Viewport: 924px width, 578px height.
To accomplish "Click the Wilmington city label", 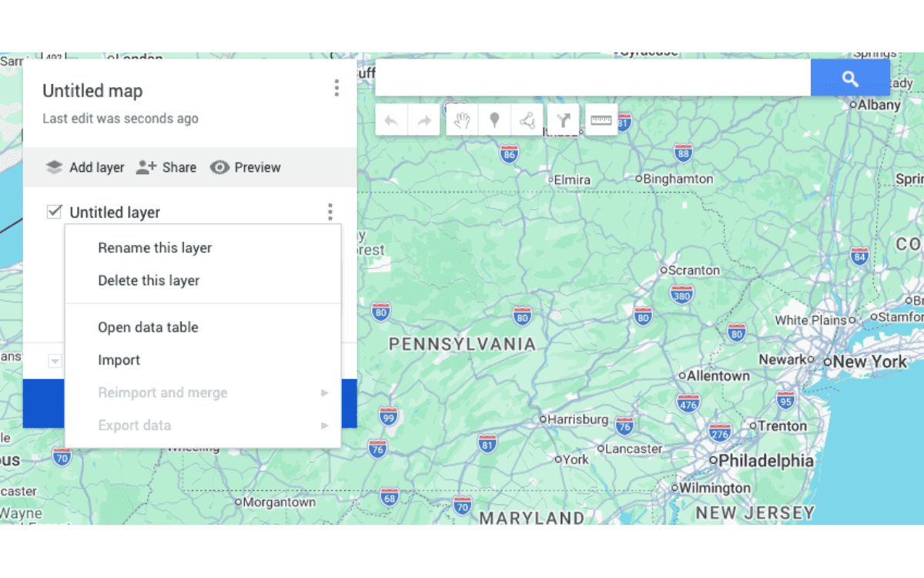I will 715,488.
